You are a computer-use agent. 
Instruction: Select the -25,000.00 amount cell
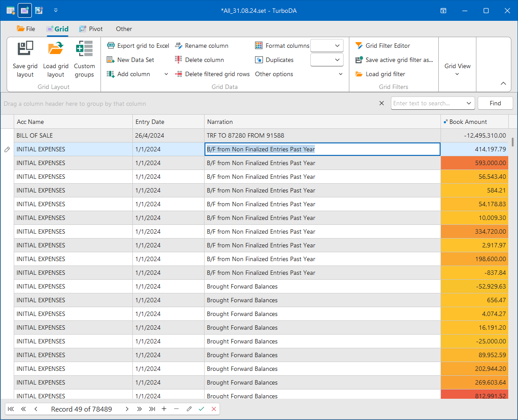(x=475, y=341)
